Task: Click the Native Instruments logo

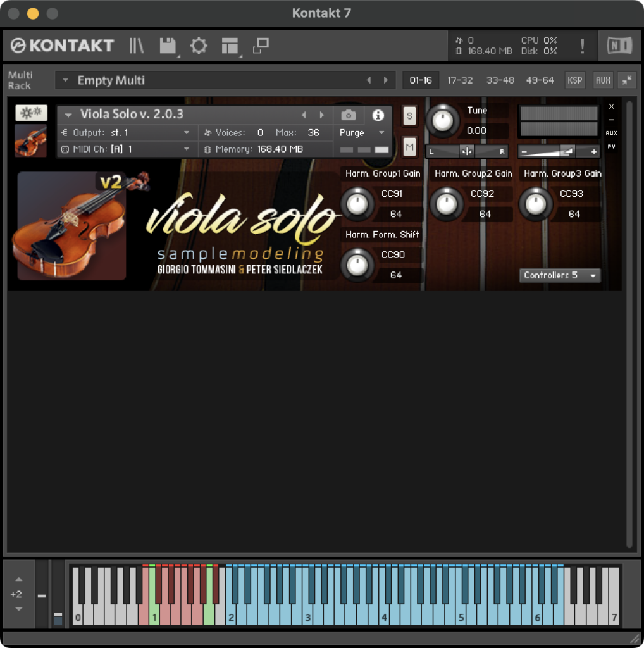Action: [619, 46]
